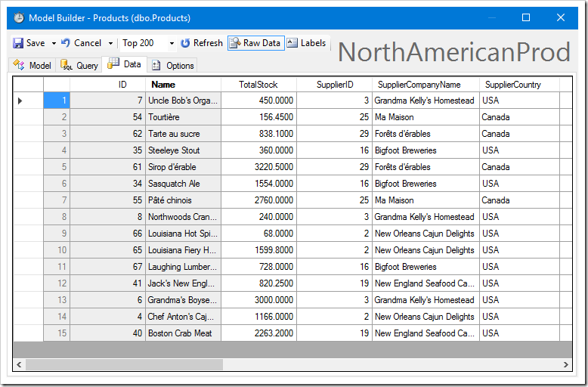Select the Data tab
The height and width of the screenshot is (387, 588).
pyautogui.click(x=124, y=64)
